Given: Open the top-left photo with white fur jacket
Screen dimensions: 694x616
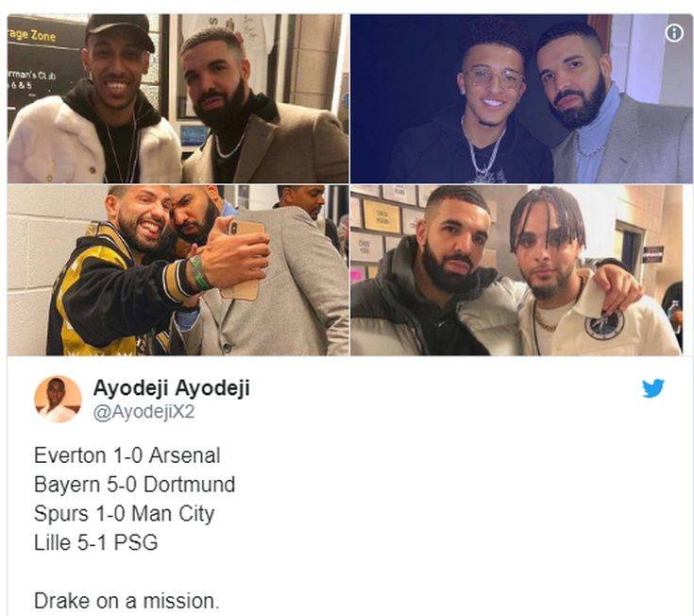Looking at the screenshot, I should tap(178, 98).
